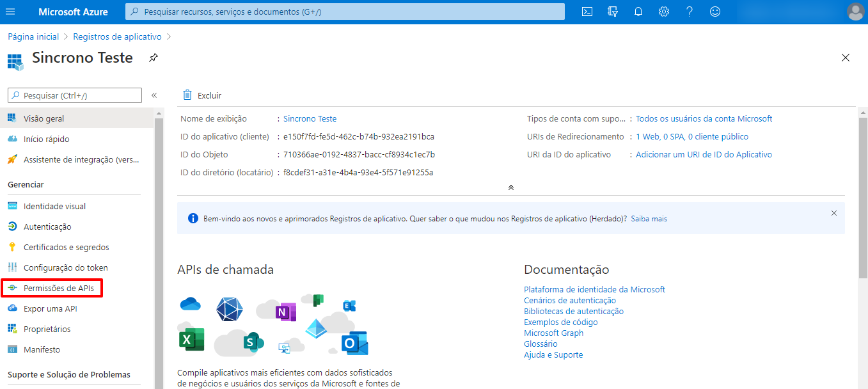This screenshot has height=389, width=868.
Task: Click Sincrono Teste display name link
Action: tap(310, 118)
